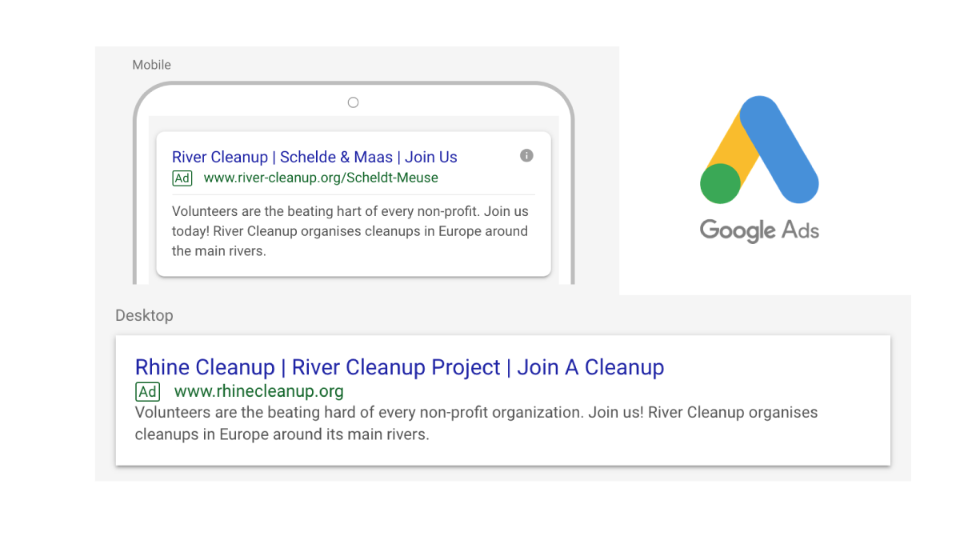960x560 pixels.
Task: Click the Join Us part of mobile headline
Action: [431, 157]
